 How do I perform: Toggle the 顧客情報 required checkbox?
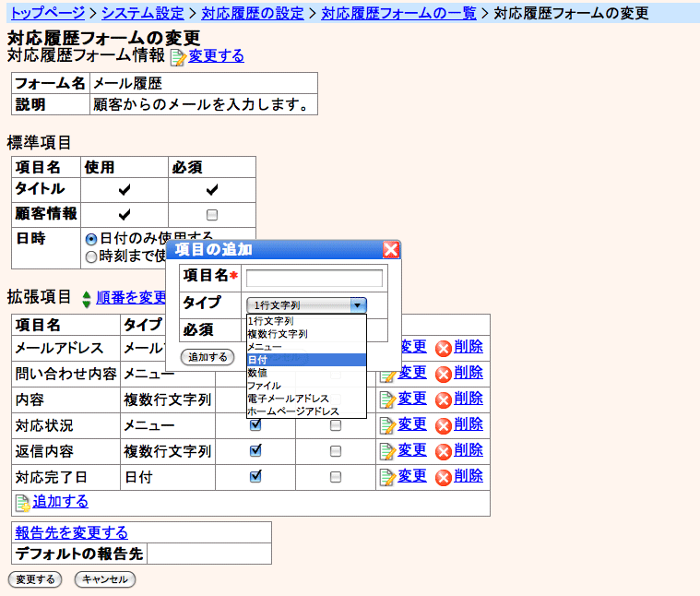[212, 214]
